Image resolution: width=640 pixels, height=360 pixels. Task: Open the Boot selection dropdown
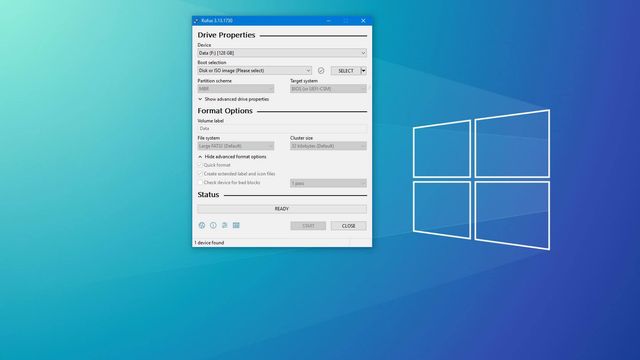coord(254,71)
